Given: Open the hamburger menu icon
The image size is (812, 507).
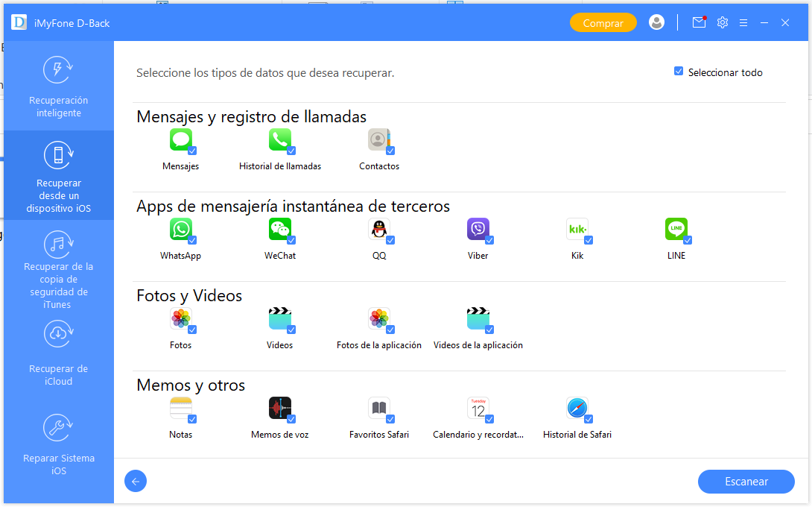Looking at the screenshot, I should [743, 23].
